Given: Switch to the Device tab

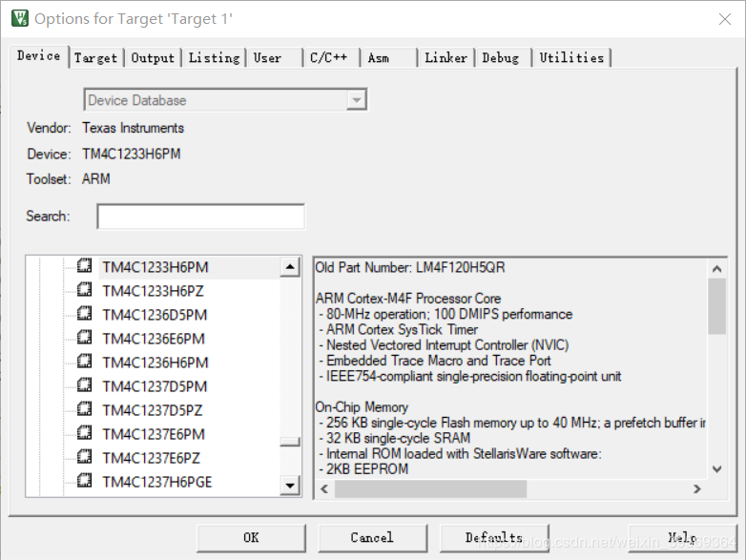Looking at the screenshot, I should coord(39,56).
